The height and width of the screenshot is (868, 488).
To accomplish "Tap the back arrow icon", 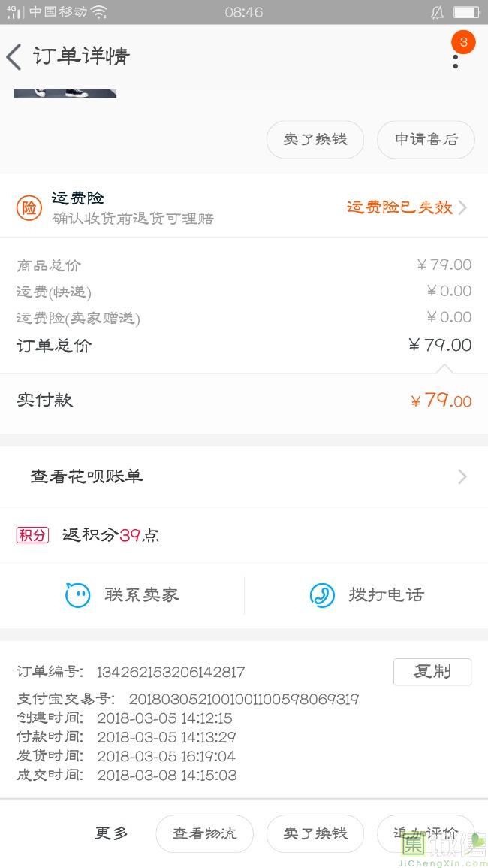I will tap(14, 56).
